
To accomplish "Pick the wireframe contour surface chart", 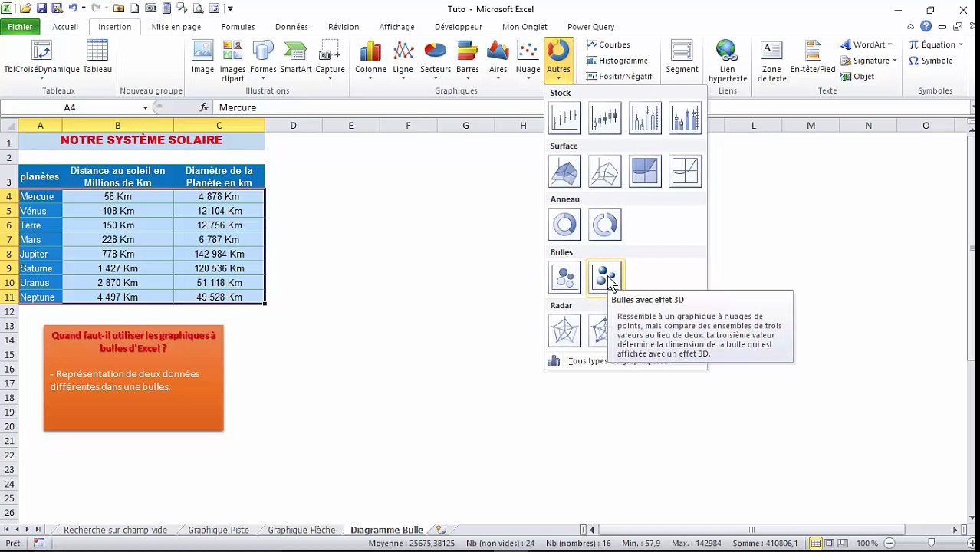I will tap(685, 172).
